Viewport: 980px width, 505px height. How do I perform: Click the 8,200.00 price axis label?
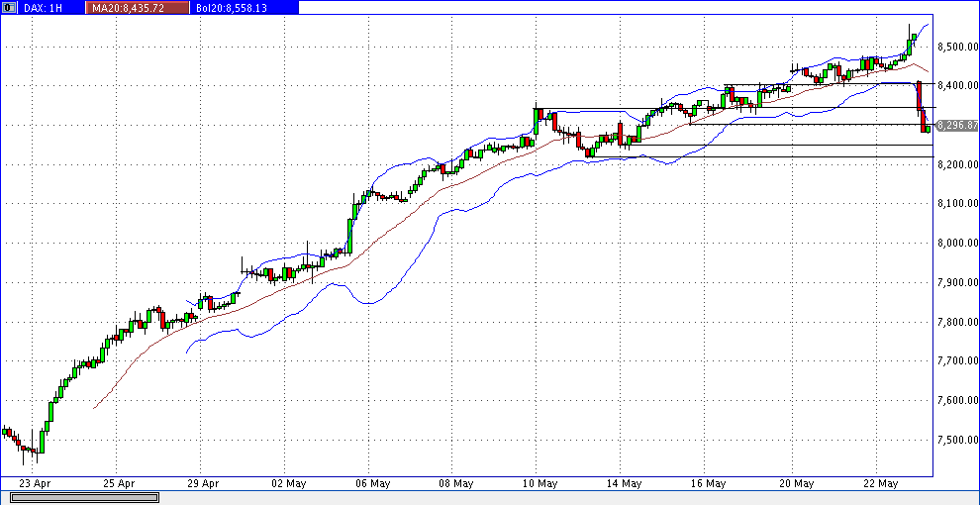pyautogui.click(x=957, y=164)
